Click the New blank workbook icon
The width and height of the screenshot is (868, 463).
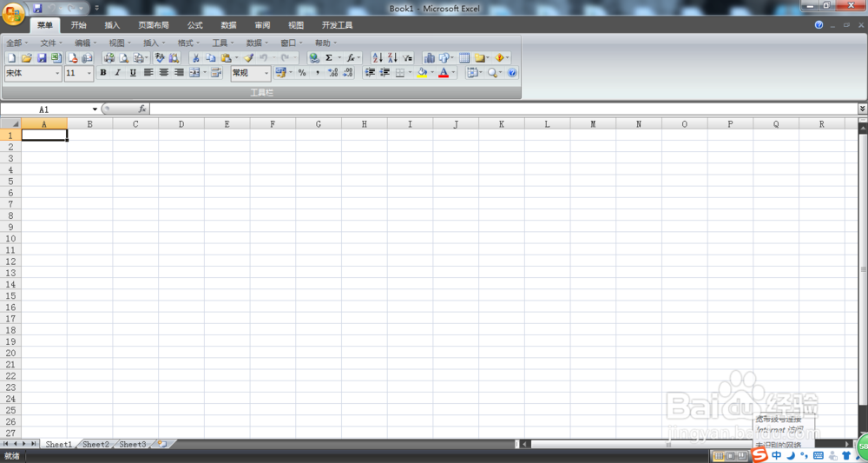pyautogui.click(x=11, y=57)
